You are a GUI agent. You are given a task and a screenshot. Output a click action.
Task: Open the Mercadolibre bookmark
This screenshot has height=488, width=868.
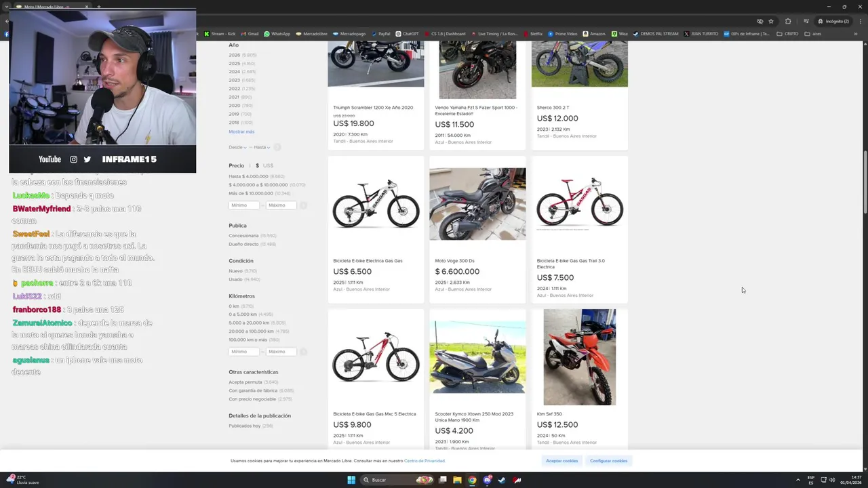[x=311, y=34]
